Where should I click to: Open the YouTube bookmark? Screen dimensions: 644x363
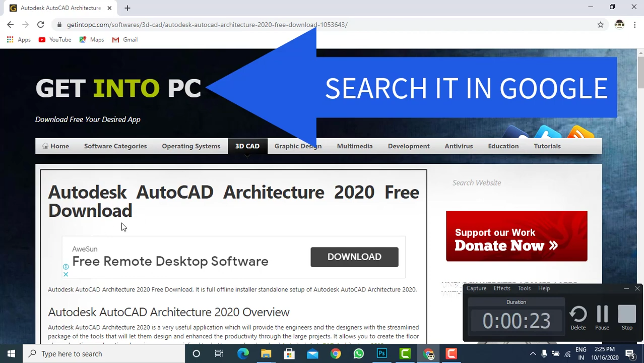(55, 39)
